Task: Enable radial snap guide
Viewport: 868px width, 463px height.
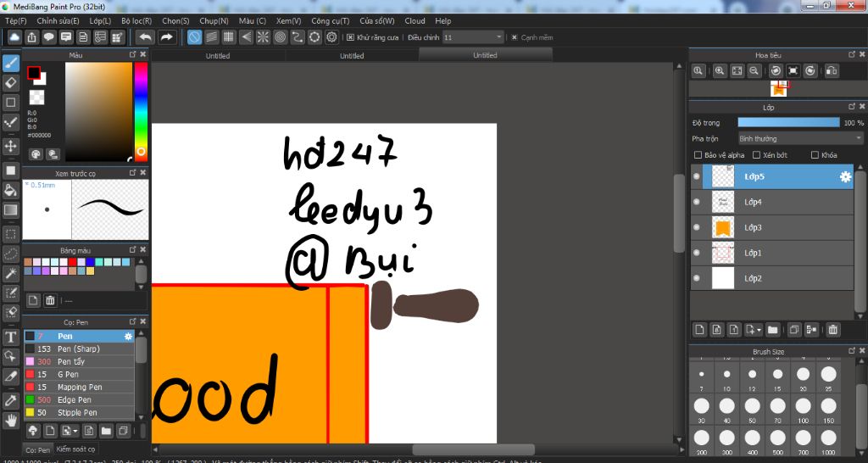Action: (x=263, y=37)
